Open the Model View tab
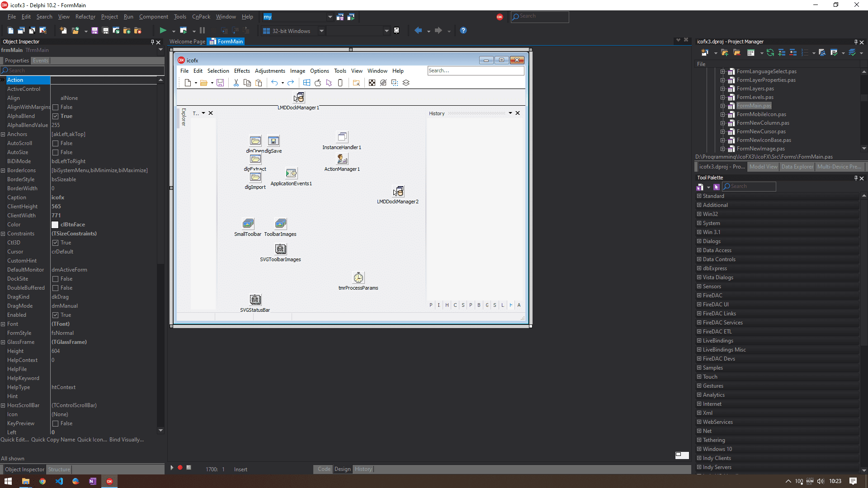Image resolution: width=868 pixels, height=488 pixels. [x=763, y=167]
